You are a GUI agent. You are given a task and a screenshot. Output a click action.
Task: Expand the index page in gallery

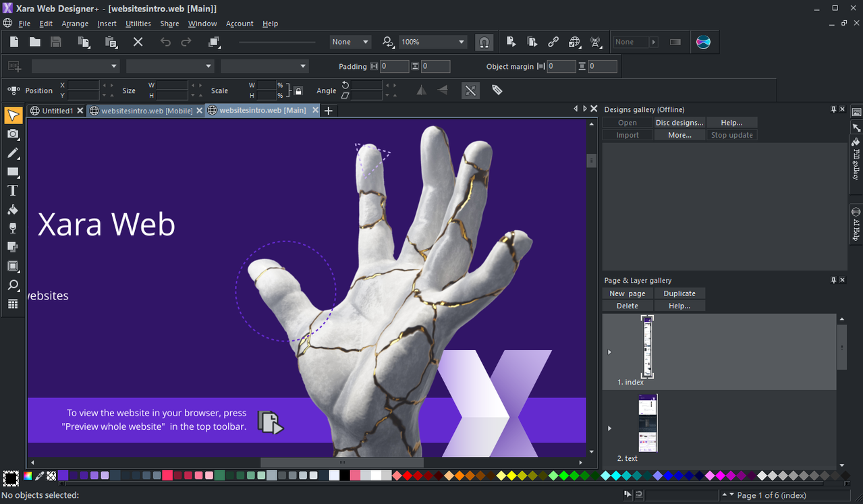[610, 352]
